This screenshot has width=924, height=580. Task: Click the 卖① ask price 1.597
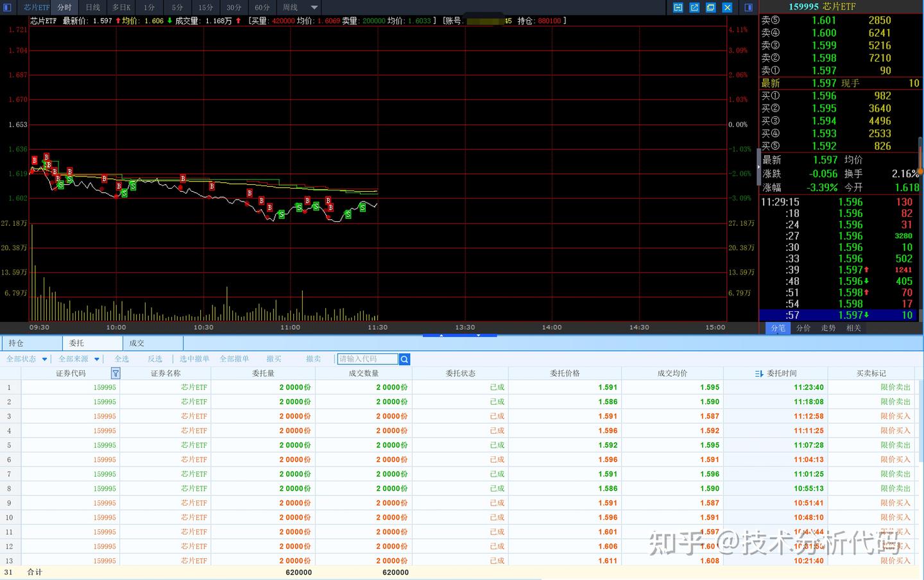[x=824, y=71]
